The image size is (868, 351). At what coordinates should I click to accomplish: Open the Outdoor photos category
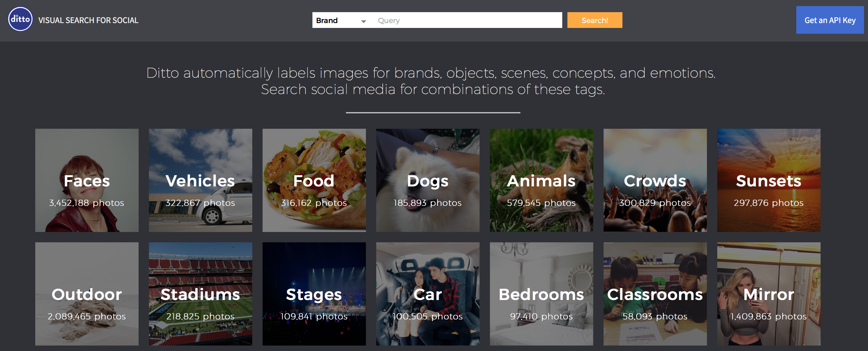(87, 294)
